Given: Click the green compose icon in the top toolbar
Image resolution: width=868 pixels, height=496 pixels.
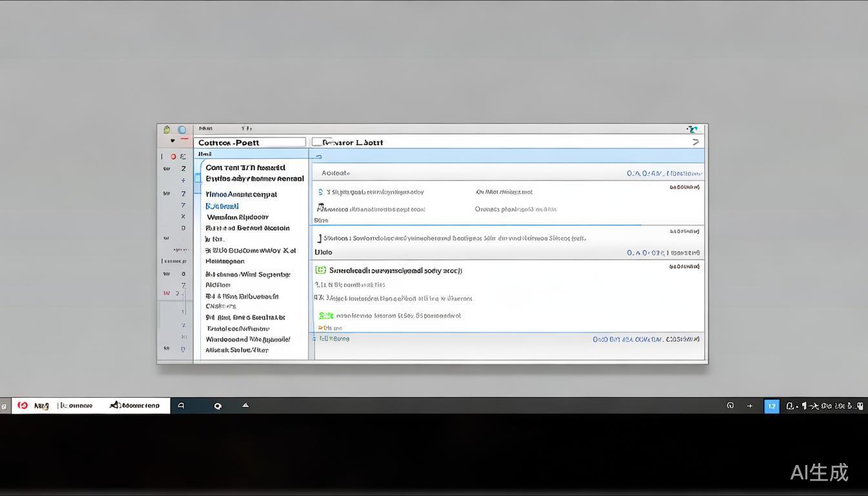Looking at the screenshot, I should click(166, 129).
